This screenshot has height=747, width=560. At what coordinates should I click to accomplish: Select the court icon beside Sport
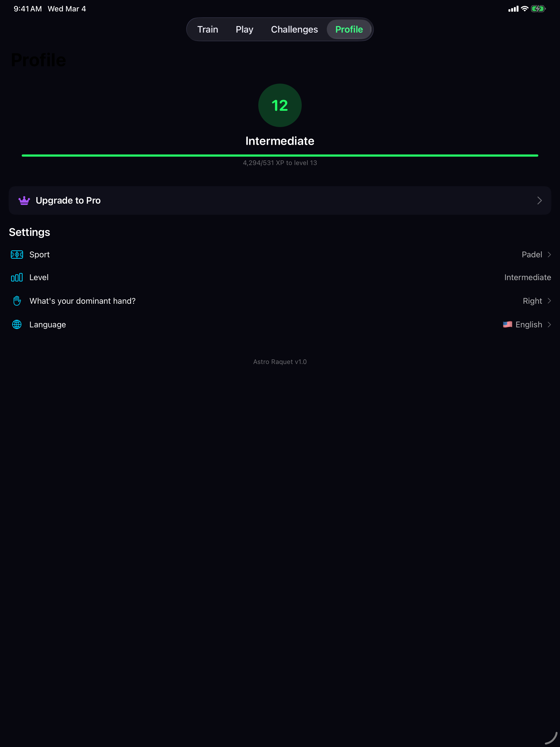(17, 255)
